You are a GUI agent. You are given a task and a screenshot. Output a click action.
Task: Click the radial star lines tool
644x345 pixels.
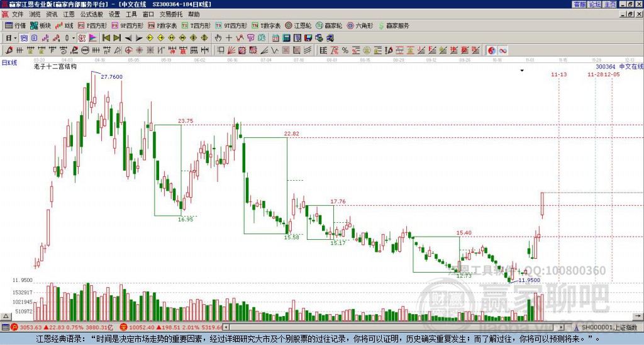click(x=139, y=50)
